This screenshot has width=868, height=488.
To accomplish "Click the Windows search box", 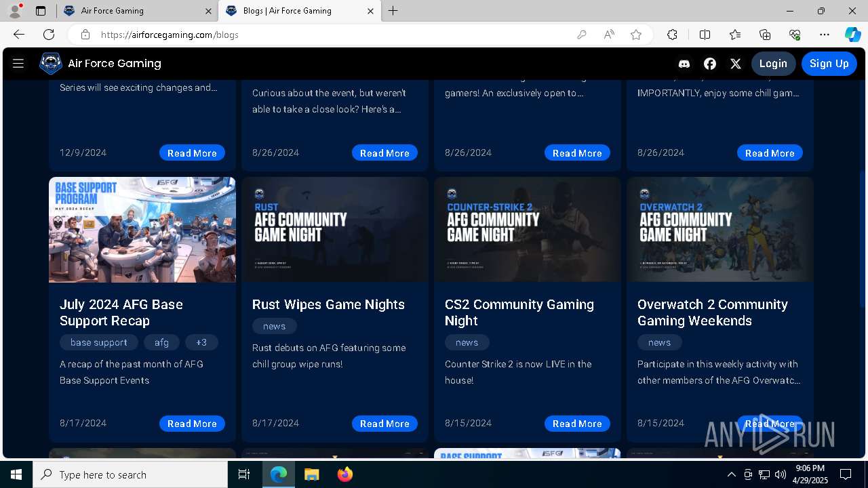I will (130, 474).
